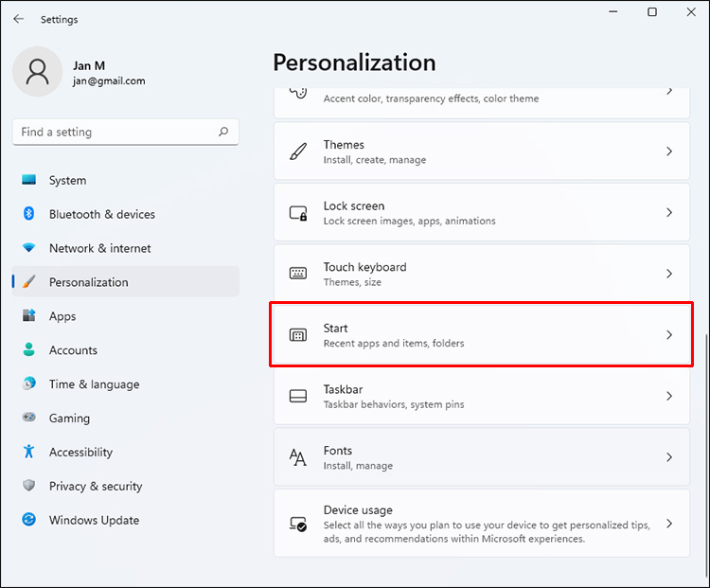
Task: Click the Privacy shield icon in sidebar
Action: (x=29, y=486)
